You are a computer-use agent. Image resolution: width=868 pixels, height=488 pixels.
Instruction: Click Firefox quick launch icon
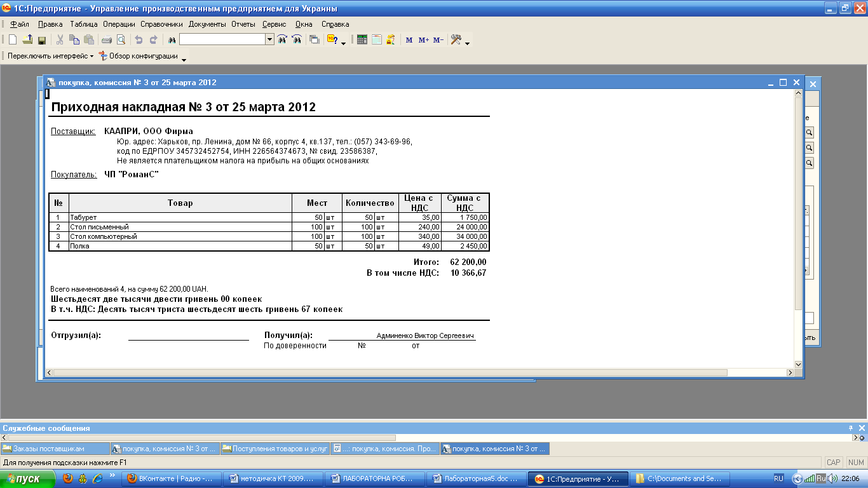tap(68, 478)
